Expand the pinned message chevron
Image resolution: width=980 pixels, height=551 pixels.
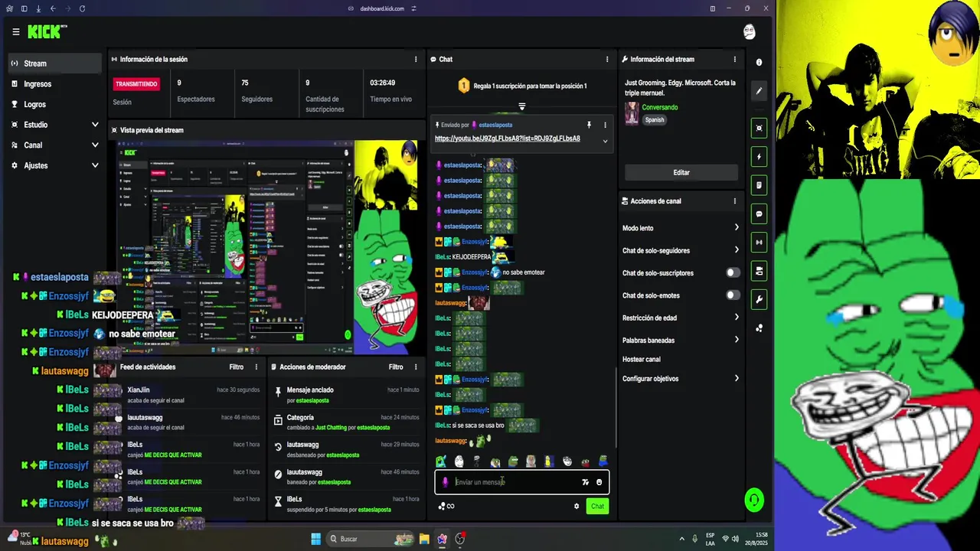coord(605,141)
